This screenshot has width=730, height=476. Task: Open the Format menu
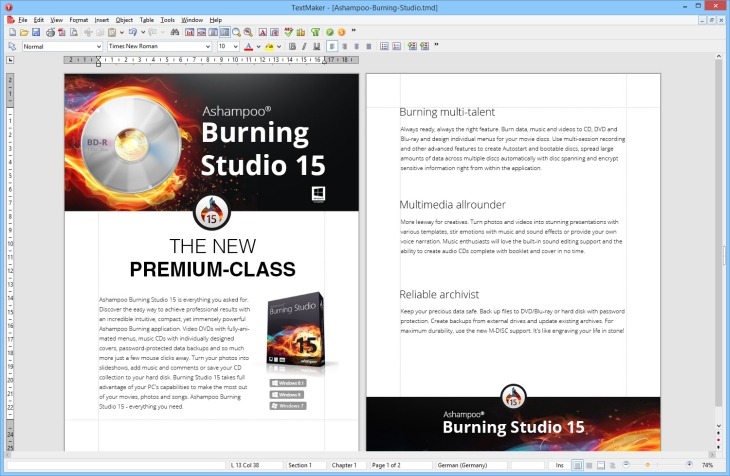coord(78,19)
